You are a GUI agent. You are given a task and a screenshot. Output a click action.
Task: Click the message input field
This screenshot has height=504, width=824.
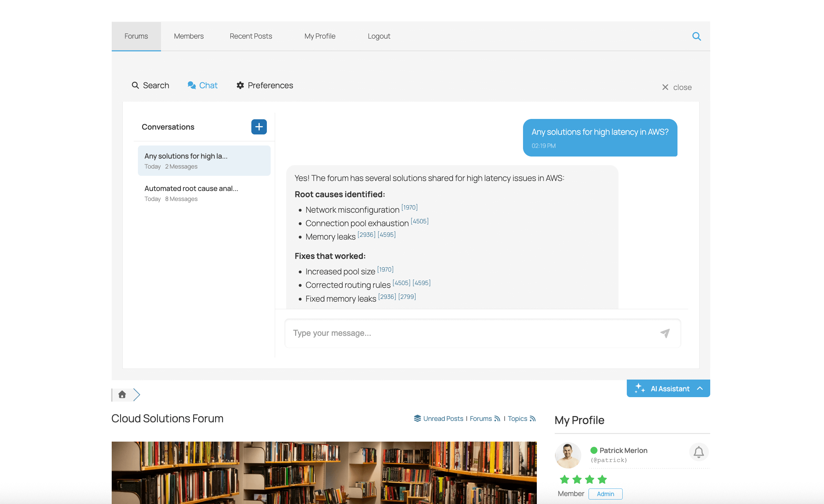[448, 333]
